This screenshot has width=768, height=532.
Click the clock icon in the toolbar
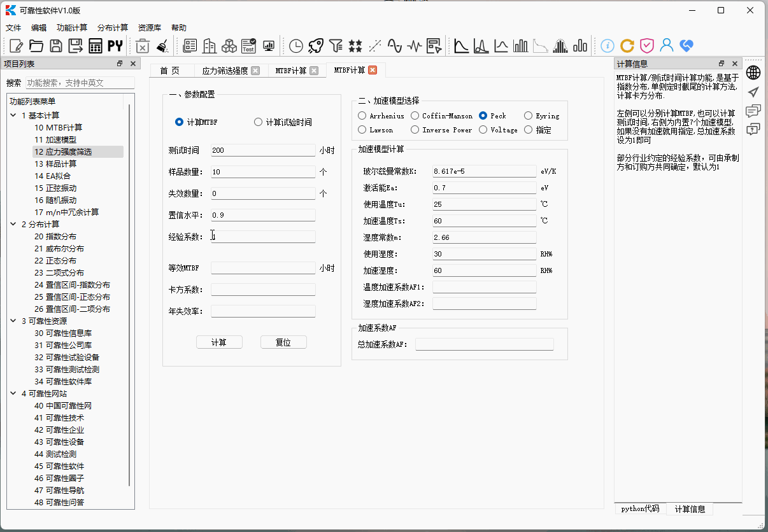pos(295,45)
